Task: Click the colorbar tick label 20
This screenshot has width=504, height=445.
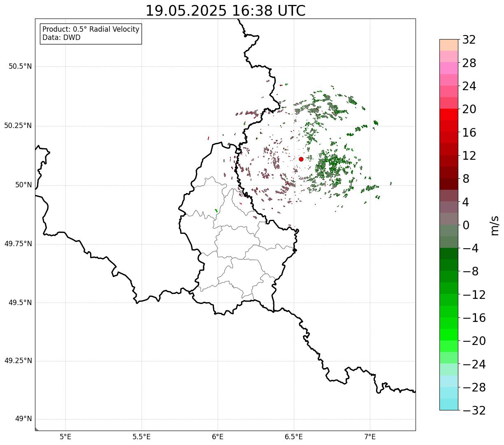Action: tap(469, 110)
